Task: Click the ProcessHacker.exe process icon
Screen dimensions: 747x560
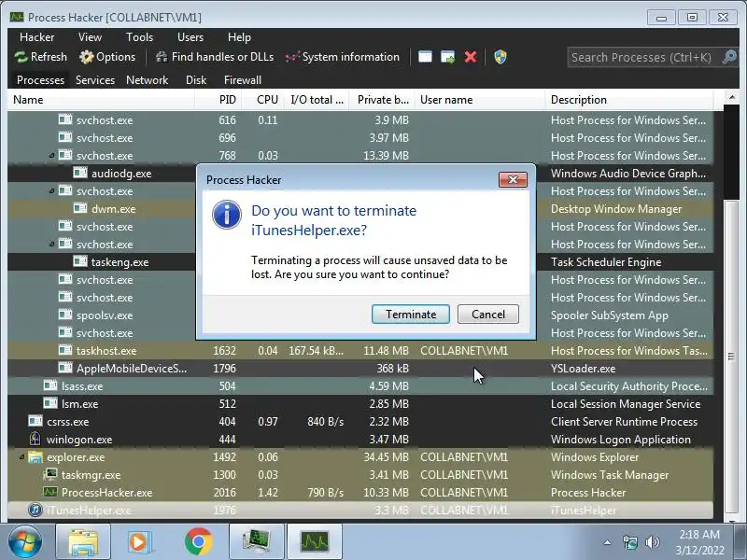Action: point(50,492)
